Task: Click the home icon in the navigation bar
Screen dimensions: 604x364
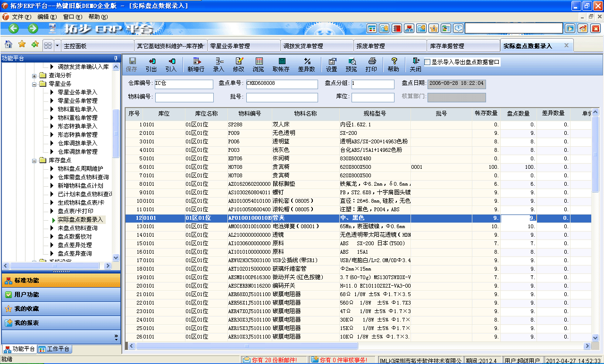Action: (x=8, y=44)
